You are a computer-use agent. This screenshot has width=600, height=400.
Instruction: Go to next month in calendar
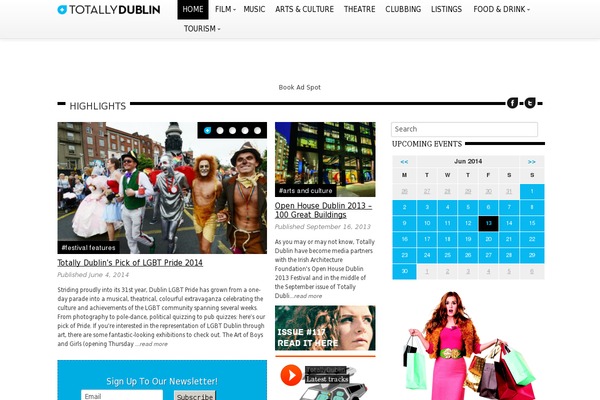[532, 162]
